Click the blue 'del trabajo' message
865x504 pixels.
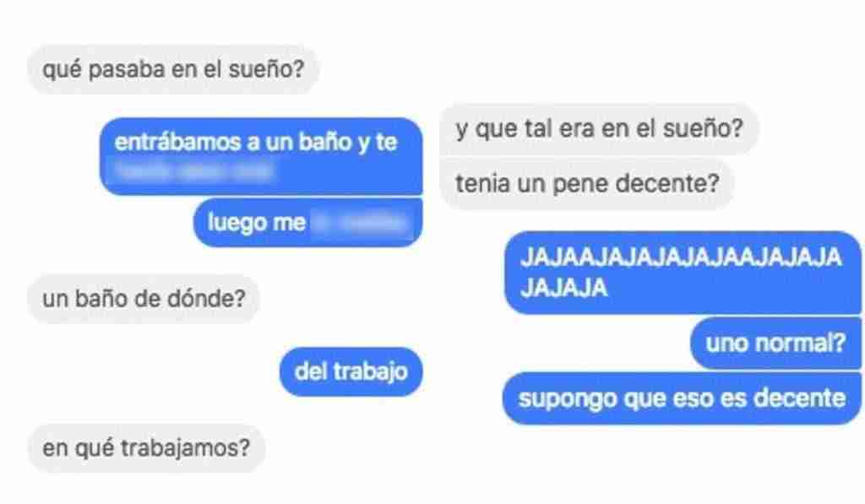pyautogui.click(x=351, y=371)
